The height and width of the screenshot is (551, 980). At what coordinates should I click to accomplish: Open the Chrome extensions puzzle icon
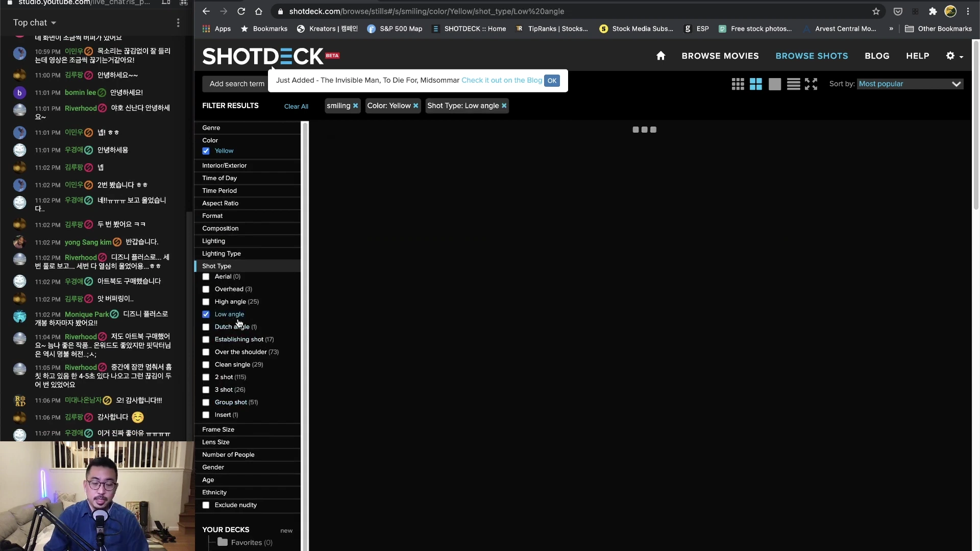[x=933, y=11]
